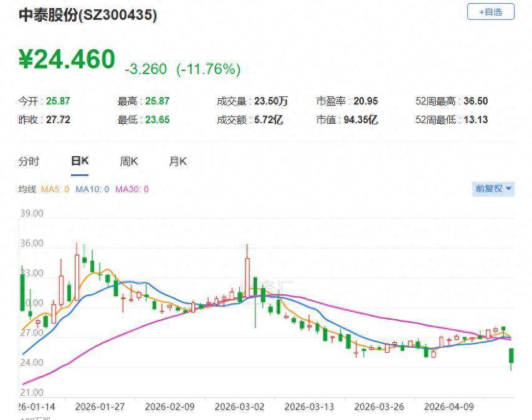Click the -11.76% change percentage
Image resolution: width=532 pixels, height=420 pixels.
point(208,69)
